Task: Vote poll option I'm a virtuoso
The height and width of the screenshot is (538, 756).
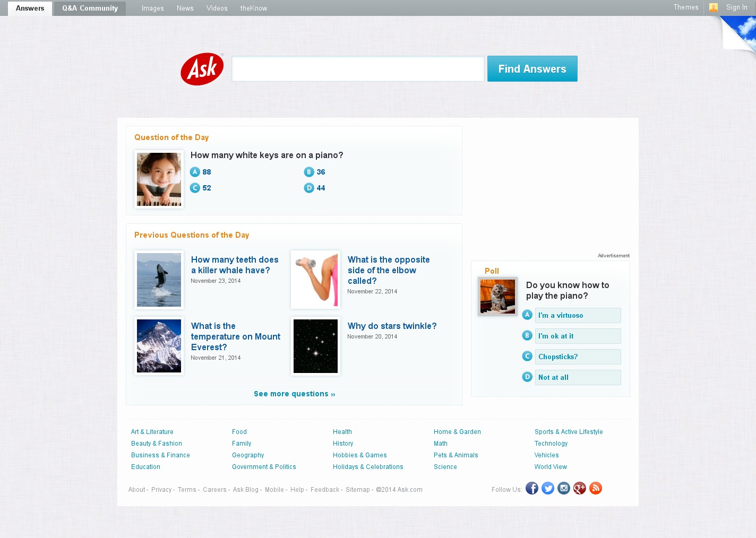Action: 578,315
